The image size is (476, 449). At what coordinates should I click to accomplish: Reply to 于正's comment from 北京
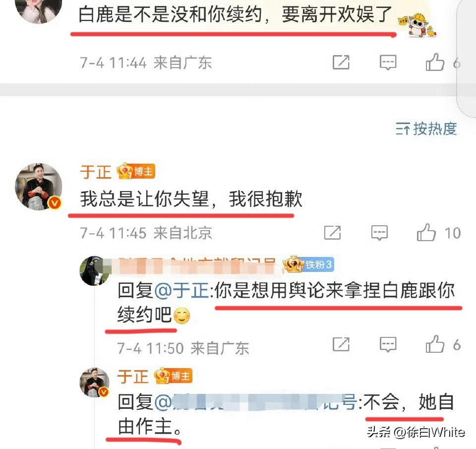379,233
